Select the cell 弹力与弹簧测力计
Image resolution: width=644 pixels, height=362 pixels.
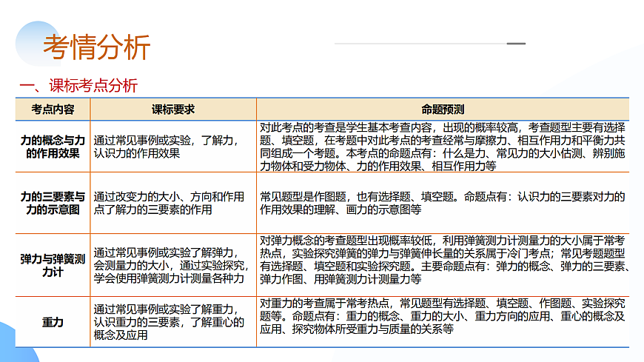click(53, 266)
